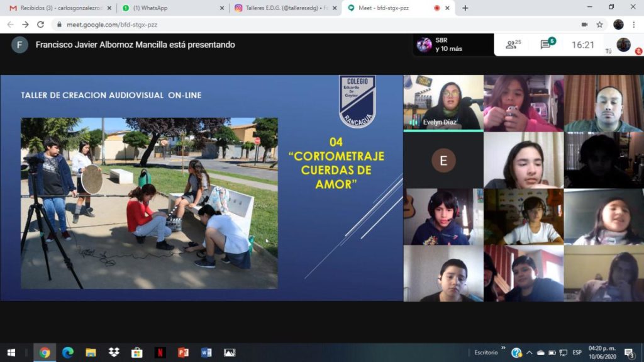644x362 pixels.
Task: Open Netflix from the taskbar
Action: coord(160,353)
